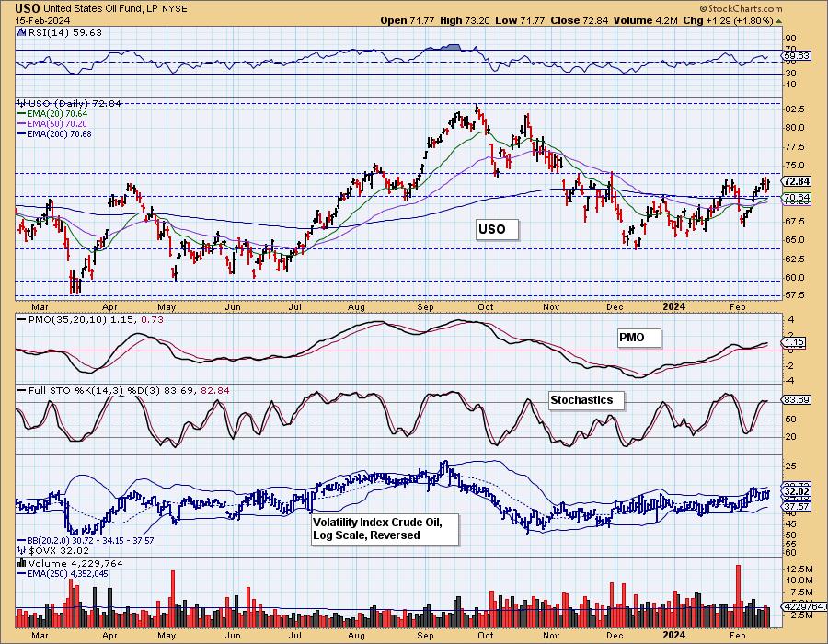Click the 70.64 EMA value tag on axis

[x=797, y=198]
